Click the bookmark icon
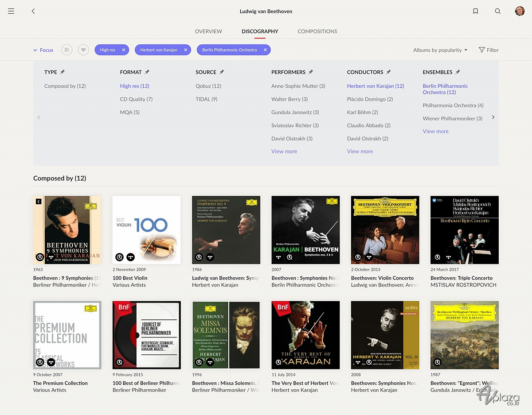This screenshot has width=532, height=415. [475, 11]
